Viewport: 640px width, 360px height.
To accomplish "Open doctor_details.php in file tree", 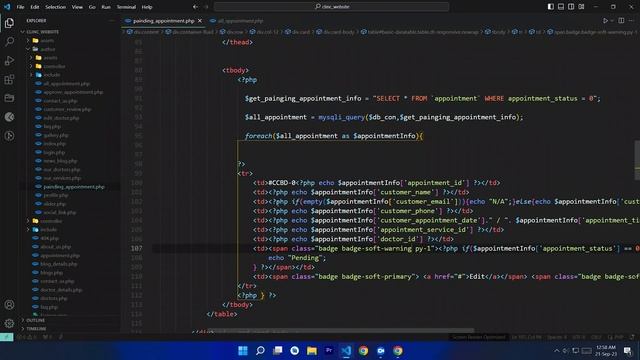I will [x=61, y=290].
